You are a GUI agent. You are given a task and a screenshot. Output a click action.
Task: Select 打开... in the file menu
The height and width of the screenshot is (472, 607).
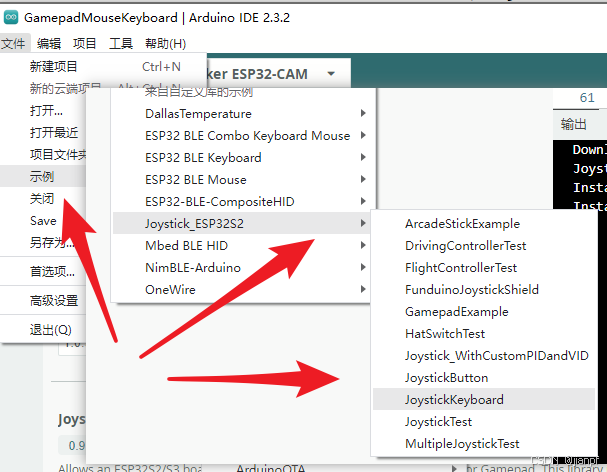(x=43, y=111)
